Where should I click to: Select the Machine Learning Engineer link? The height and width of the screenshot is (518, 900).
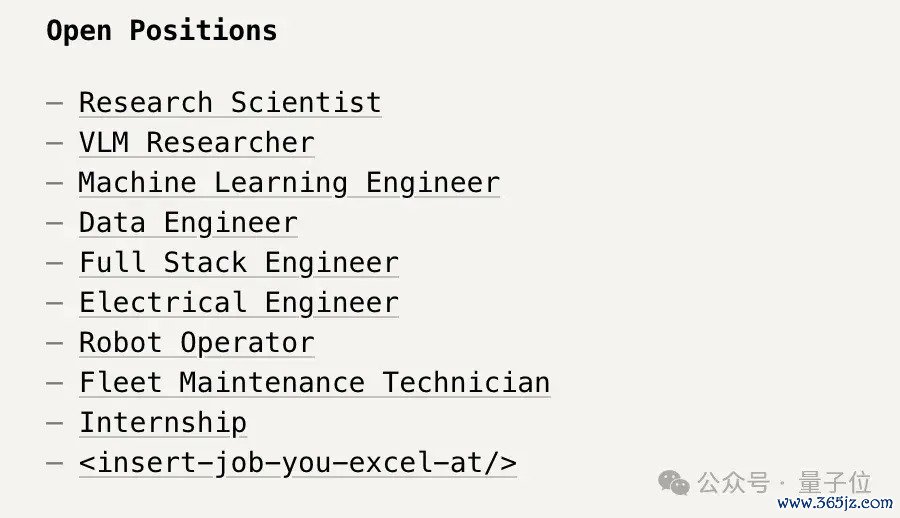point(289,183)
